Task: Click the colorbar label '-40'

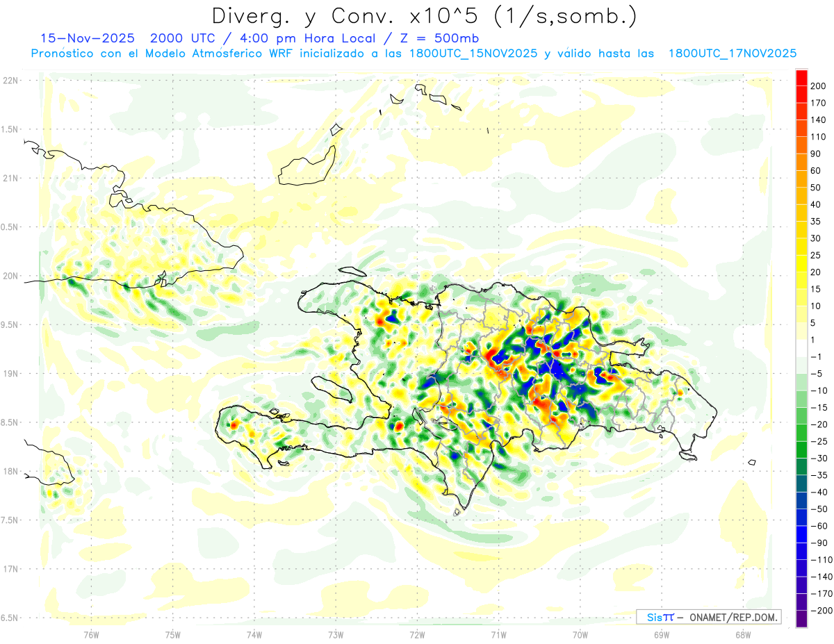Action: pyautogui.click(x=820, y=493)
